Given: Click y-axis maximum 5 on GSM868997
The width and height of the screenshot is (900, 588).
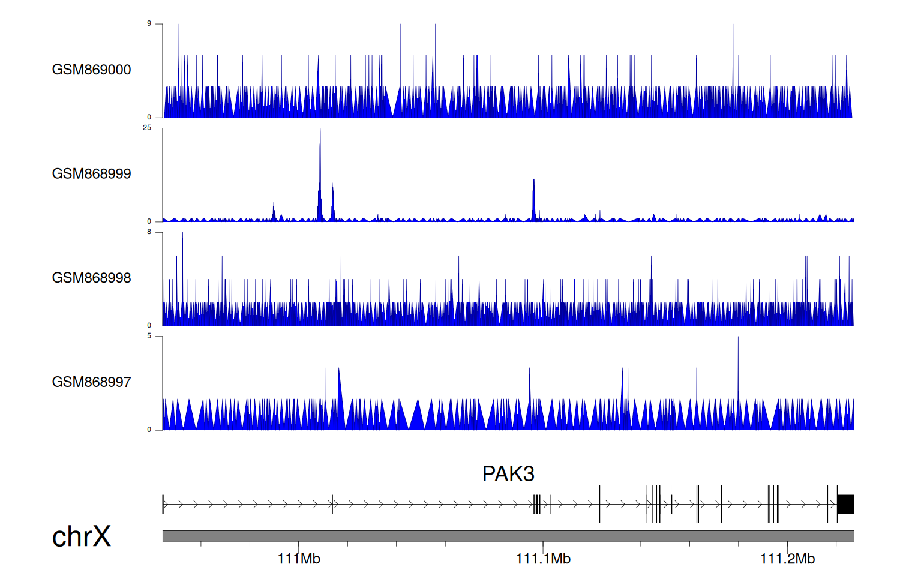Looking at the screenshot, I should click(149, 337).
